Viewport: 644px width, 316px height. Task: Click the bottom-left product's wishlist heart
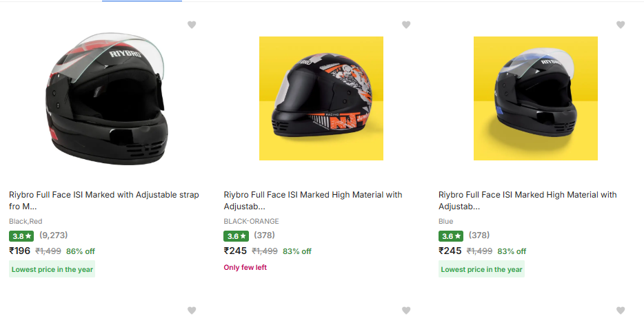(192, 310)
